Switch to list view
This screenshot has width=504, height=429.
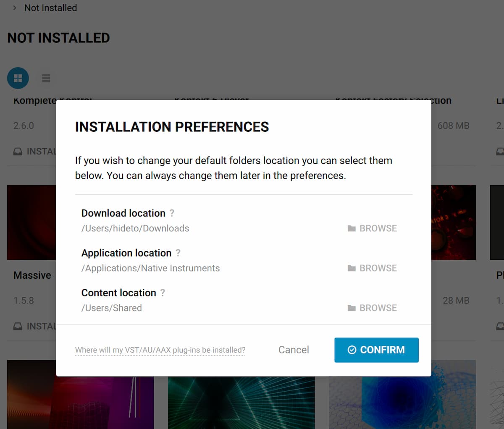click(46, 78)
